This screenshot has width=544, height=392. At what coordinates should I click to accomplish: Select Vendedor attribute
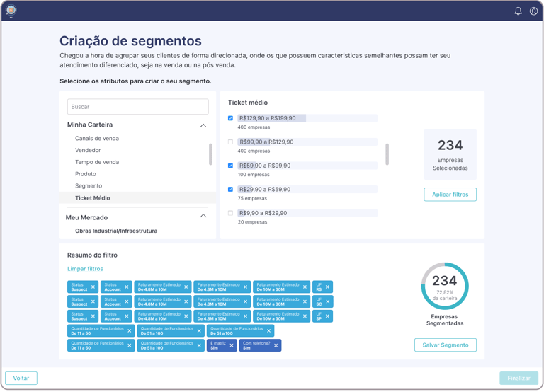(88, 150)
